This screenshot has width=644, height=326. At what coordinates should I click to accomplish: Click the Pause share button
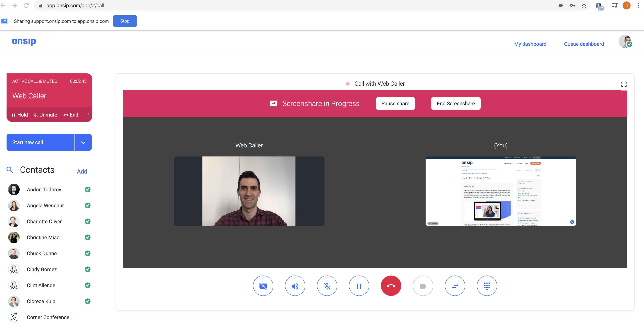click(x=395, y=103)
